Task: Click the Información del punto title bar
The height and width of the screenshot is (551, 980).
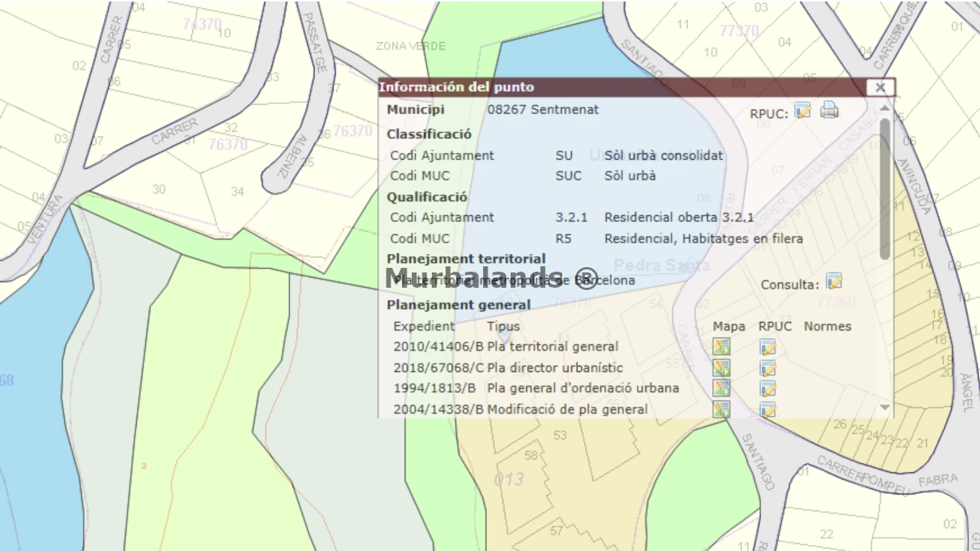Action: [x=622, y=87]
